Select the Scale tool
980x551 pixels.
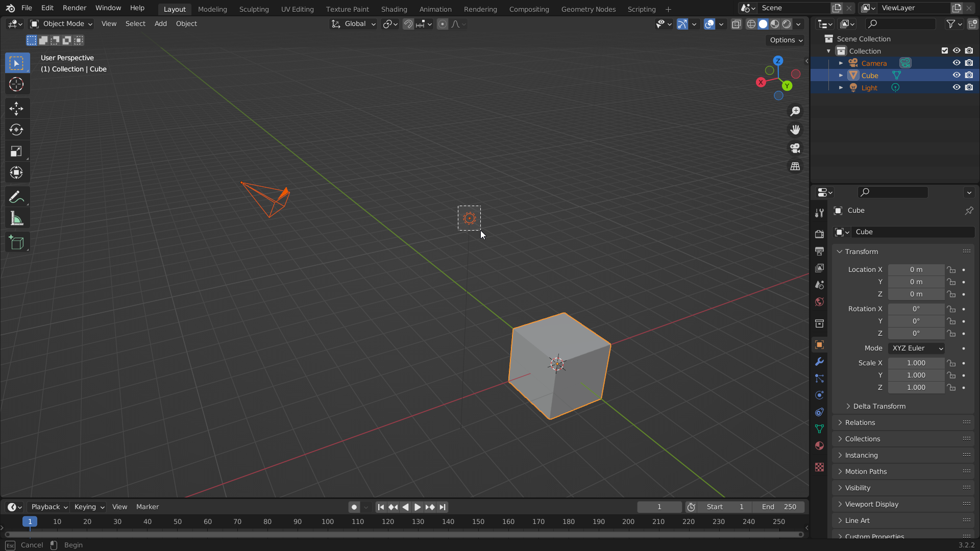[x=16, y=151]
